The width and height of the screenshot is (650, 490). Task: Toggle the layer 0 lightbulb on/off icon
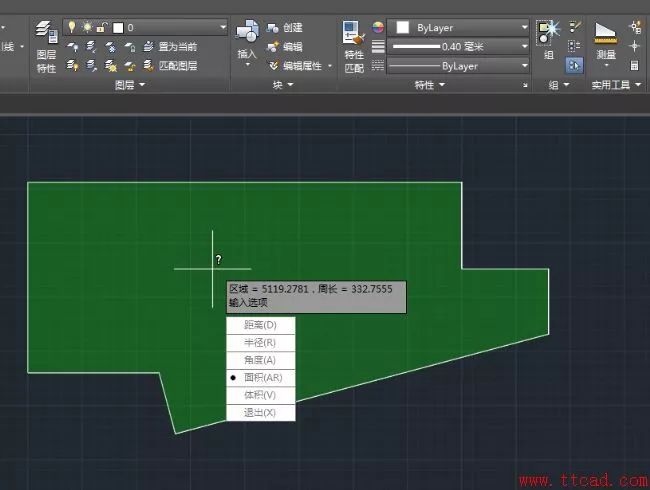point(72,27)
